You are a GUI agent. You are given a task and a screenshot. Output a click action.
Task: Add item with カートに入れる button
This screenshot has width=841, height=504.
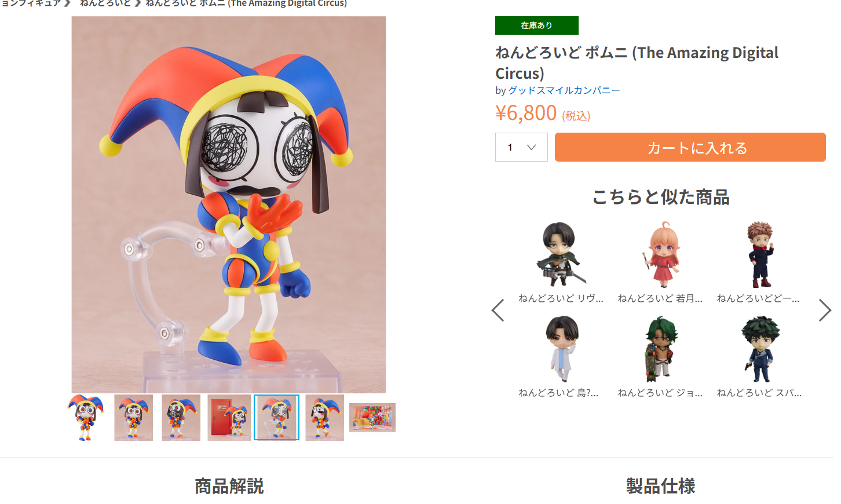pos(690,147)
